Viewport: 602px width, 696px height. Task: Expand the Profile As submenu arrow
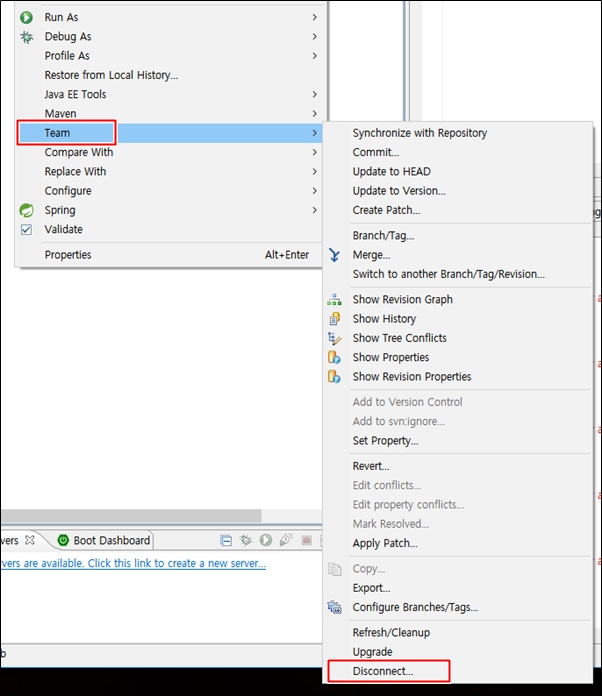[x=314, y=56]
